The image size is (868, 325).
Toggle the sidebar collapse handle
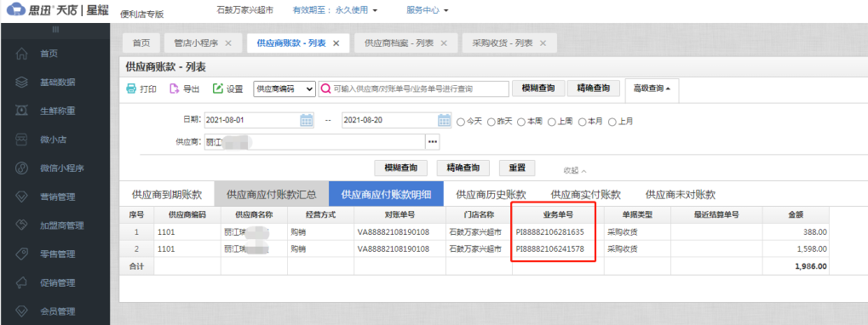click(55, 29)
